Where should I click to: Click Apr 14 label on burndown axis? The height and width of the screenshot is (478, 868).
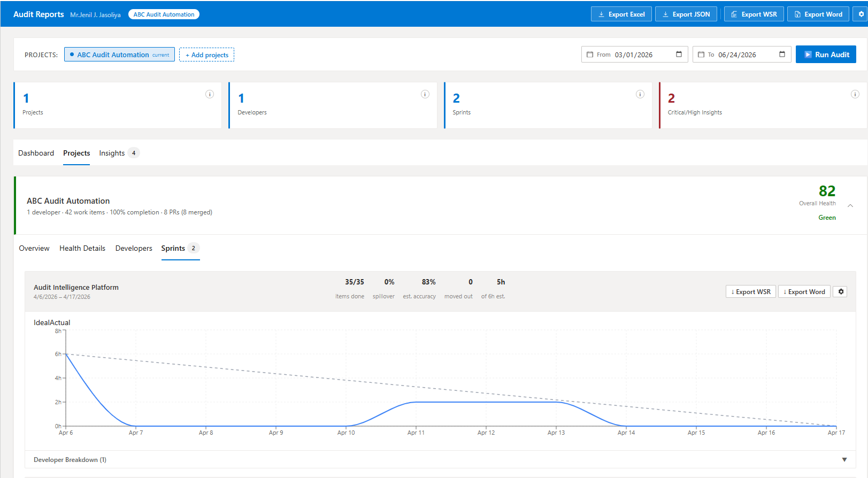[x=626, y=433]
